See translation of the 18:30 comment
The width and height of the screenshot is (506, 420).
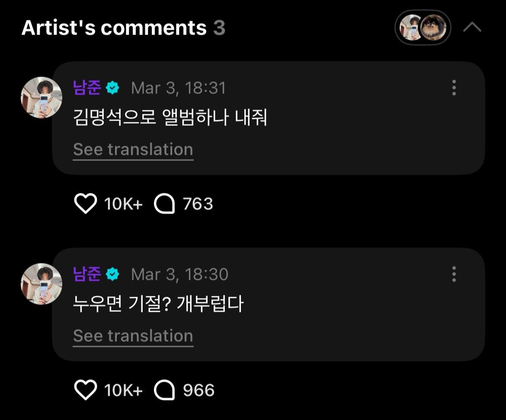pos(133,336)
